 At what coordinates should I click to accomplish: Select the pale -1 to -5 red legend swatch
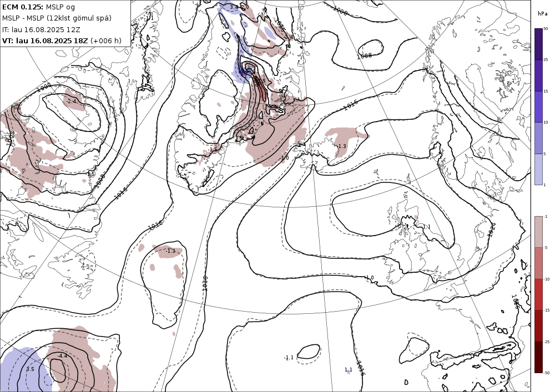(538, 232)
